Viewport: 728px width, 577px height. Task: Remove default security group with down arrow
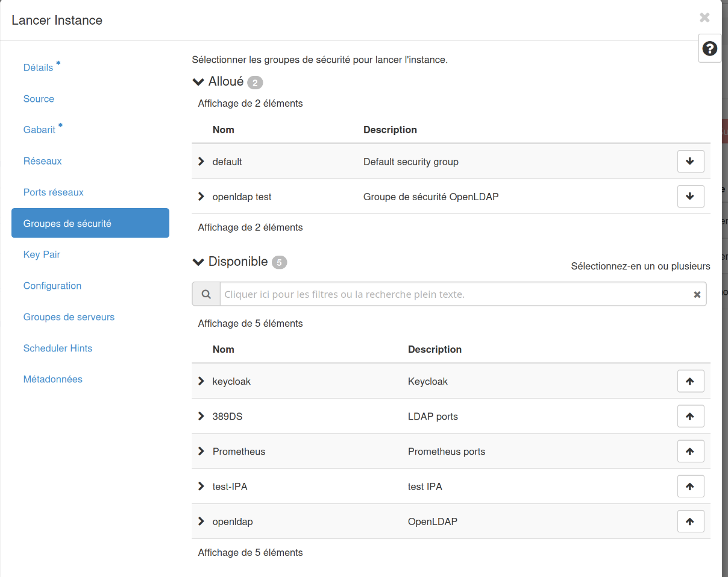(691, 162)
